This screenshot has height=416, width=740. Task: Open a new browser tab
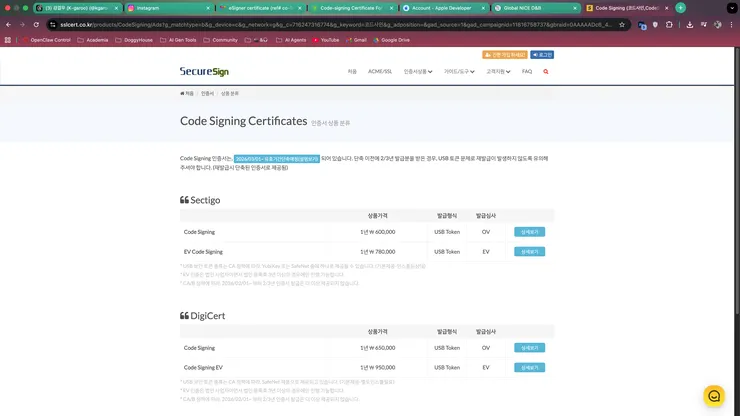pos(681,7)
